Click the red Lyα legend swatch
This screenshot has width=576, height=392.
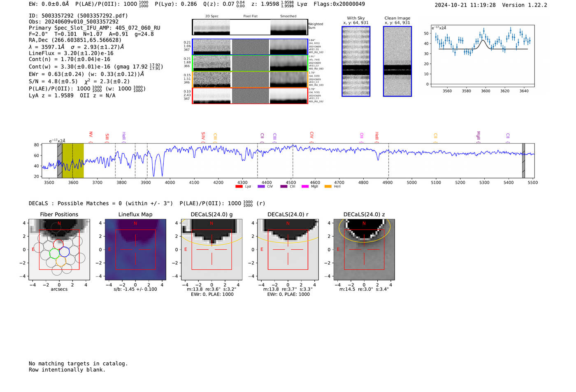(239, 187)
